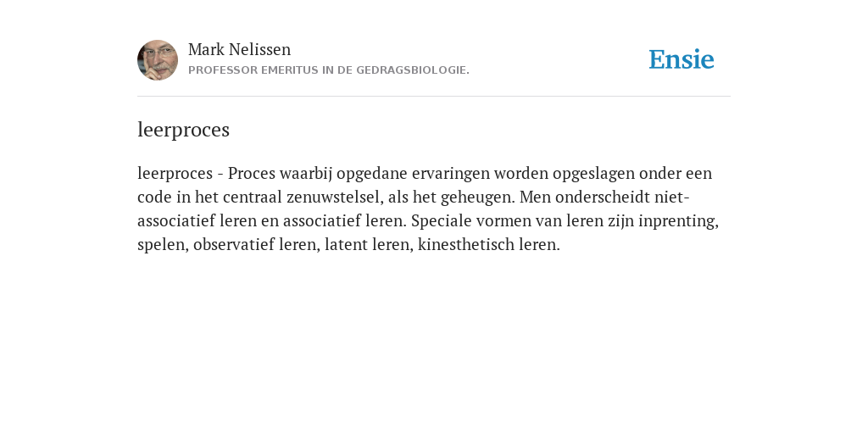Click the word 'onderscheidt' in the second line
This screenshot has height=434, width=868.
(x=603, y=197)
